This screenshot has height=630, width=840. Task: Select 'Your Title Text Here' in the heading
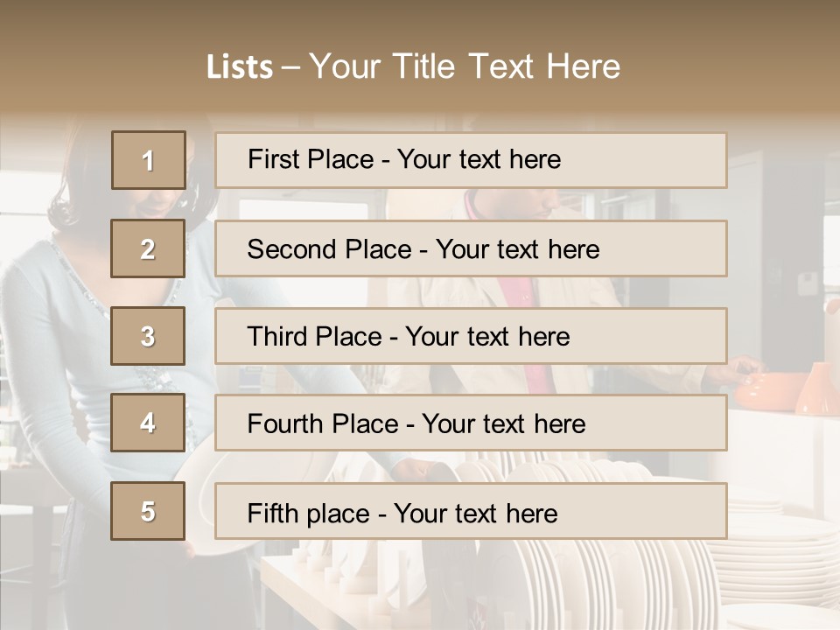click(x=465, y=66)
